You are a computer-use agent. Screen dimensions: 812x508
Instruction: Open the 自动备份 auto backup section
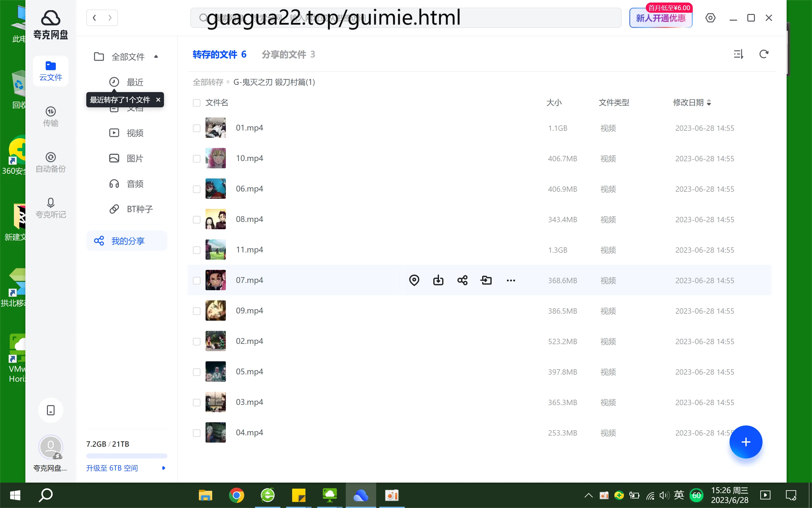(51, 163)
